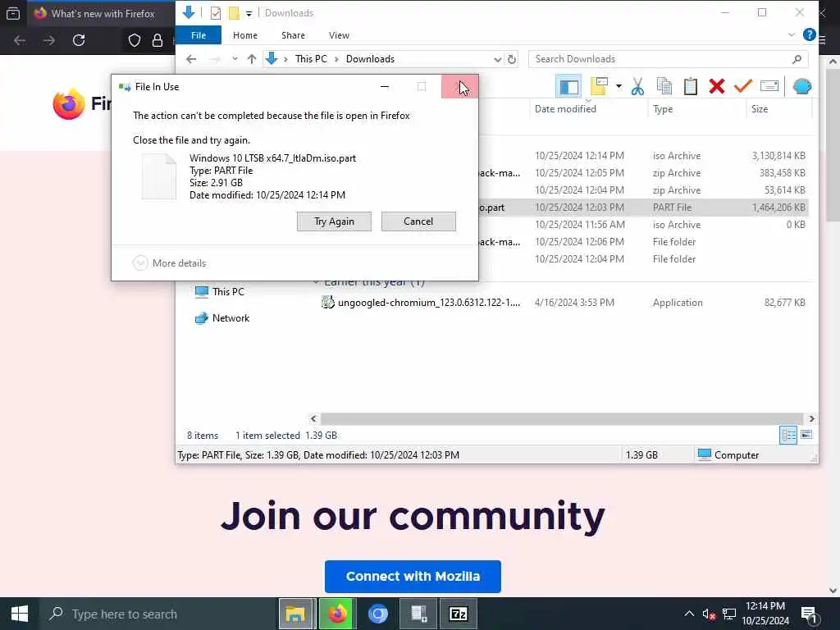This screenshot has width=840, height=630.
Task: Select What's new with Firefox tab
Action: click(x=102, y=13)
